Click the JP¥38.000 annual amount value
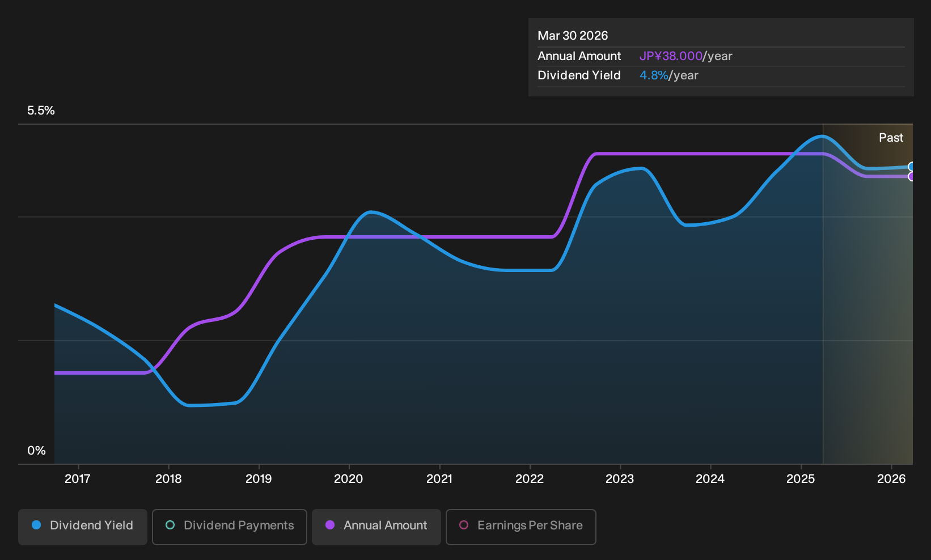 [671, 56]
